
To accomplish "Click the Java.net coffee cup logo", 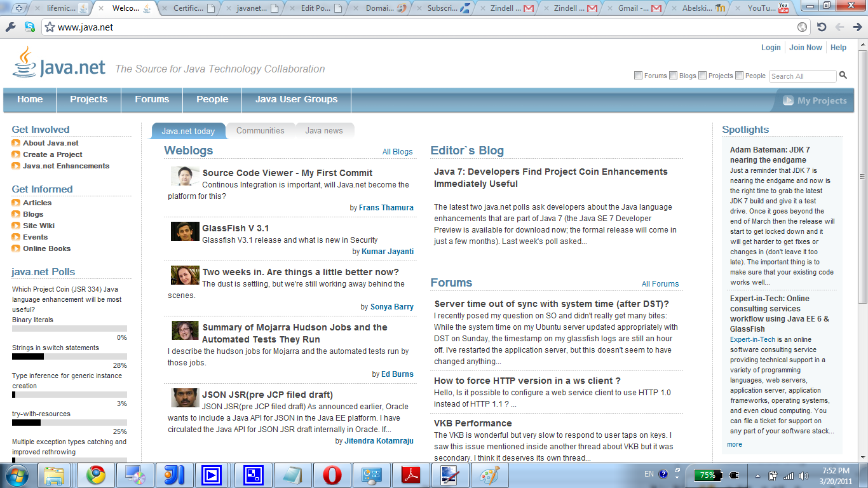I will pyautogui.click(x=24, y=62).
